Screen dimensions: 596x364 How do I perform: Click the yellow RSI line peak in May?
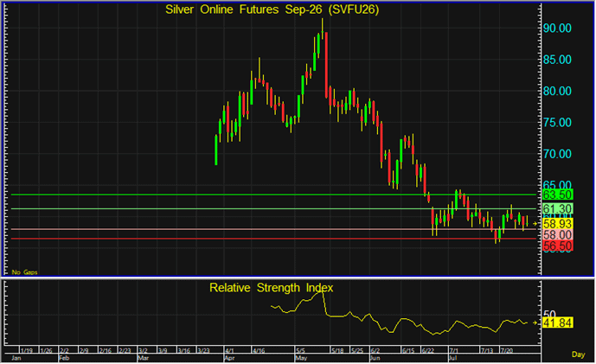click(321, 290)
